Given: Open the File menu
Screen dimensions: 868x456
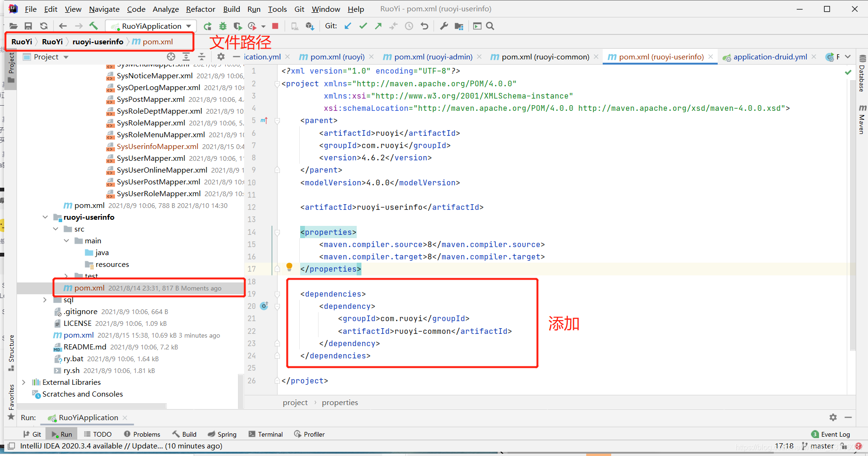Looking at the screenshot, I should (31, 9).
